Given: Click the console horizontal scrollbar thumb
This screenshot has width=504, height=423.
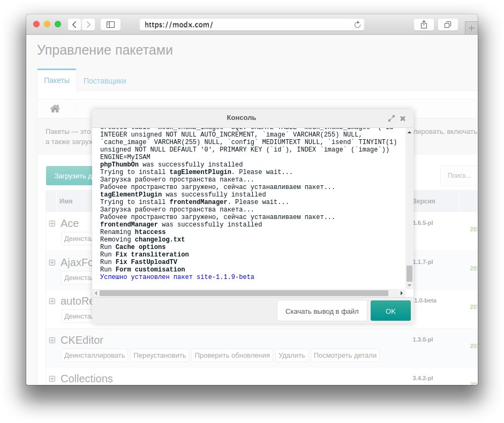Looking at the screenshot, I should tap(244, 293).
